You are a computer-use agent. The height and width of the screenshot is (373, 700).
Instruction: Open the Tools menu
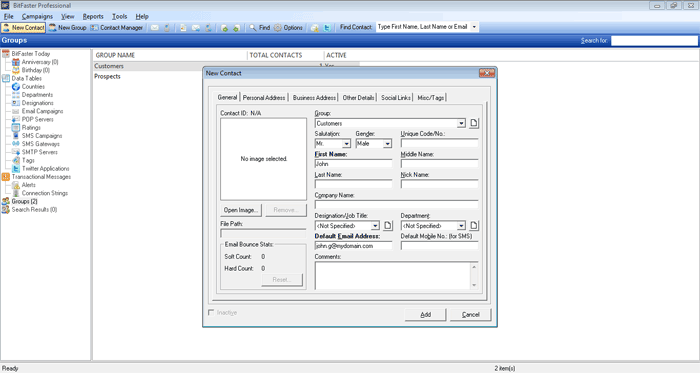pos(119,17)
